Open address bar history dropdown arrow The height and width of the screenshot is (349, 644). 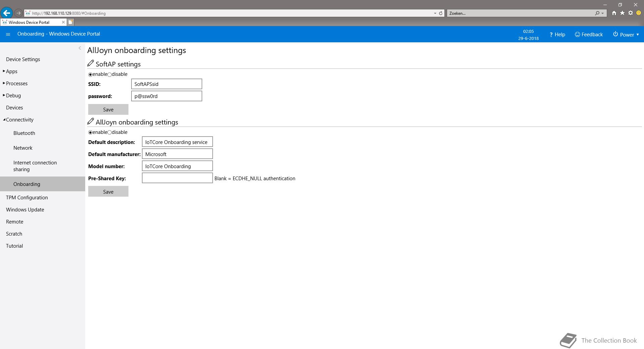[435, 13]
